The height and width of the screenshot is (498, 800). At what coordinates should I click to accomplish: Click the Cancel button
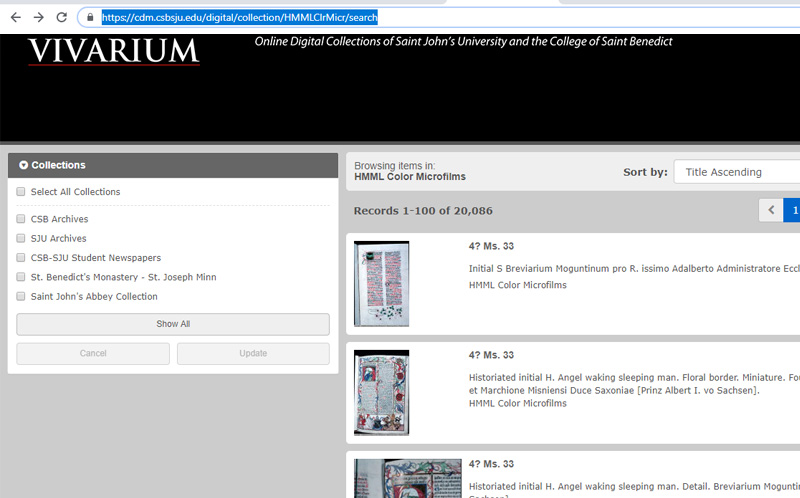93,353
